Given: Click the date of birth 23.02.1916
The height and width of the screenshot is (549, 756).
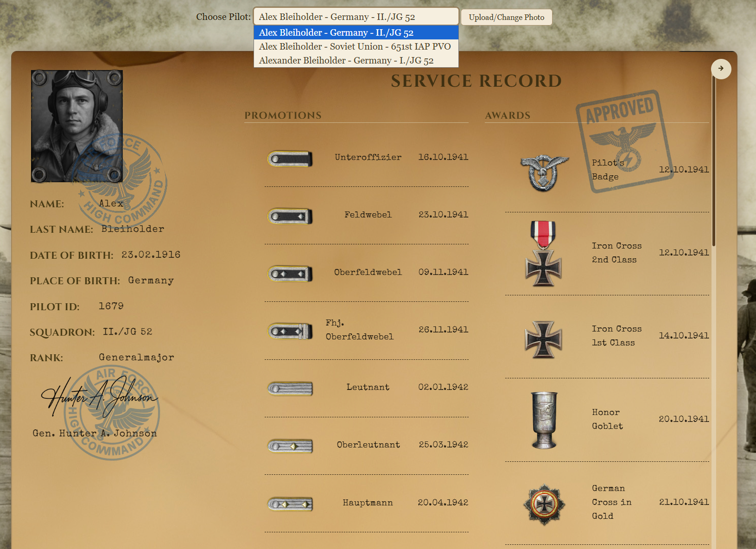Looking at the screenshot, I should click(151, 255).
